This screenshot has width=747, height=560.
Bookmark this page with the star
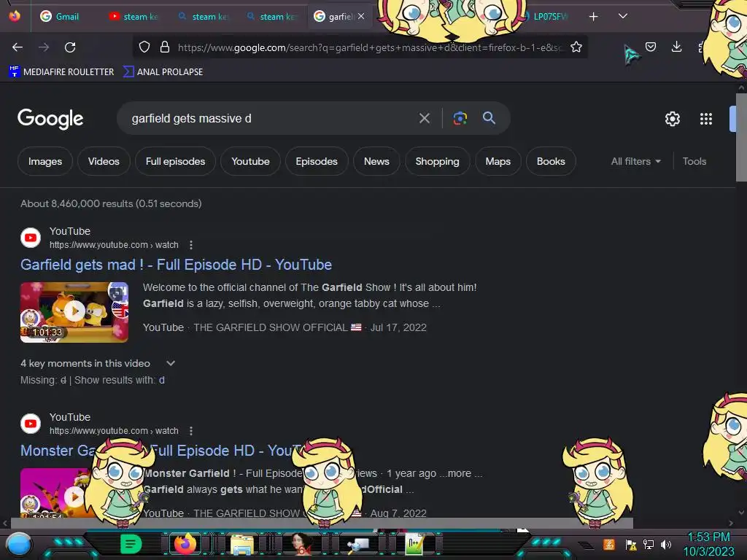(576, 47)
